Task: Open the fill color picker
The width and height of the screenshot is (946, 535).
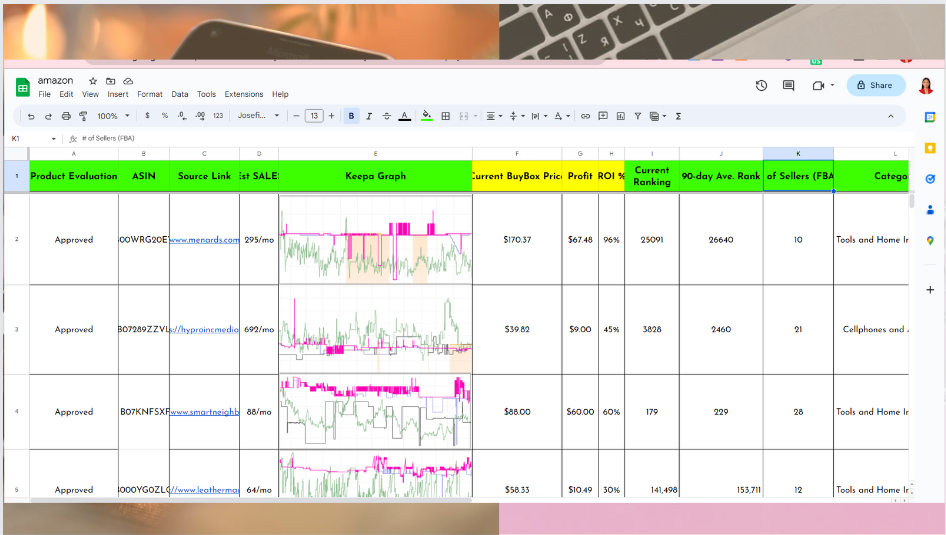Action: click(427, 116)
